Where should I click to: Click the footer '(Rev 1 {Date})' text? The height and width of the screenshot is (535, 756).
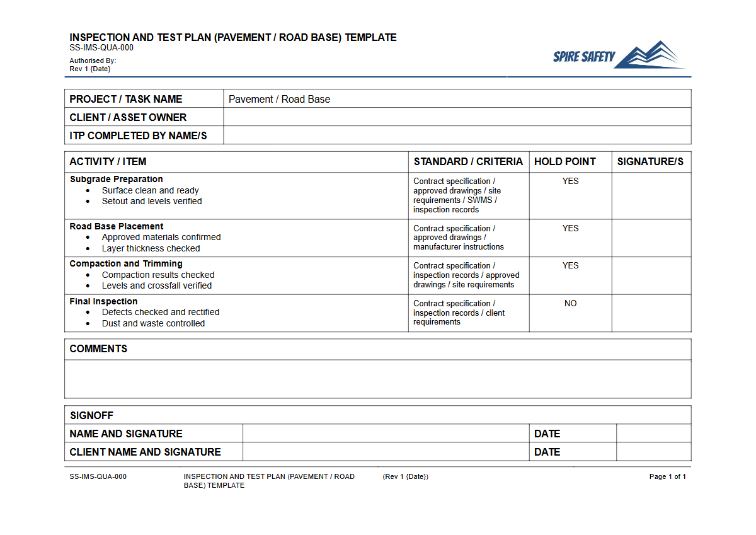pos(405,476)
